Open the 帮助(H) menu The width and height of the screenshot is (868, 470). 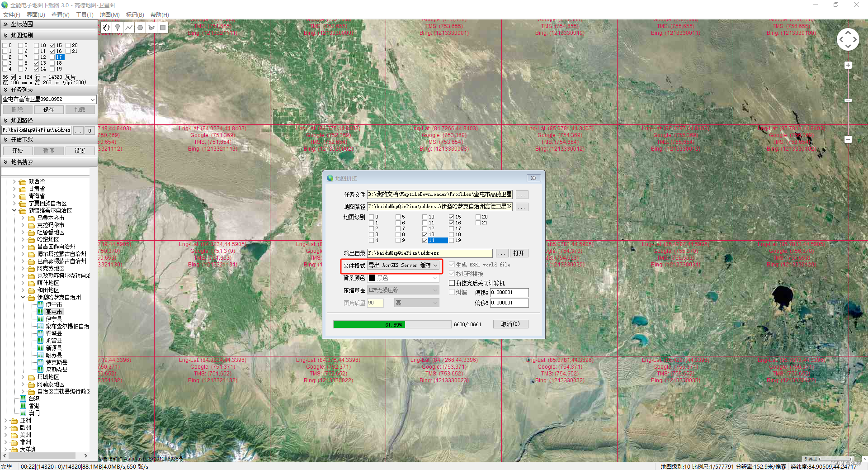click(x=160, y=15)
